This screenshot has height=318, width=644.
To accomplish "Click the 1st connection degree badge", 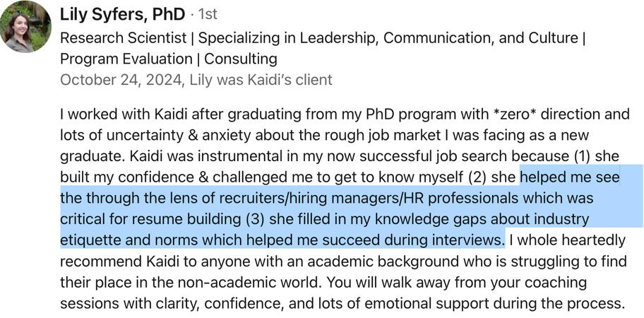I will pos(205,15).
